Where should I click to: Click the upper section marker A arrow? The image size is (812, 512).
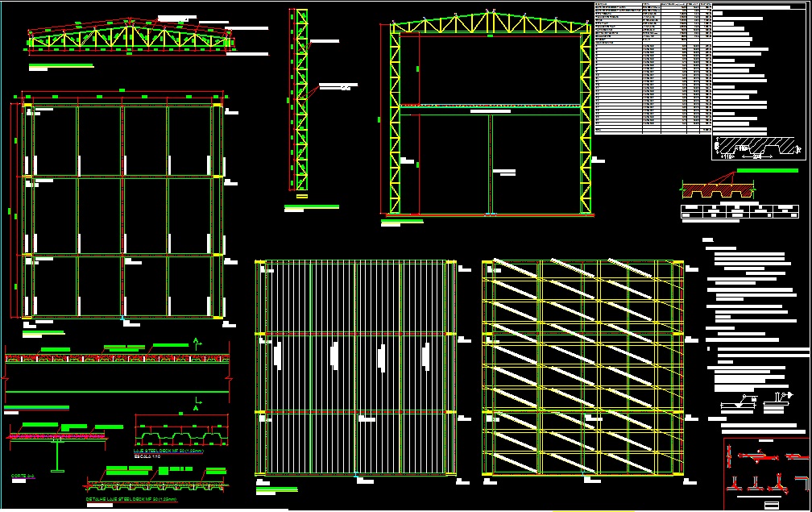[x=196, y=343]
